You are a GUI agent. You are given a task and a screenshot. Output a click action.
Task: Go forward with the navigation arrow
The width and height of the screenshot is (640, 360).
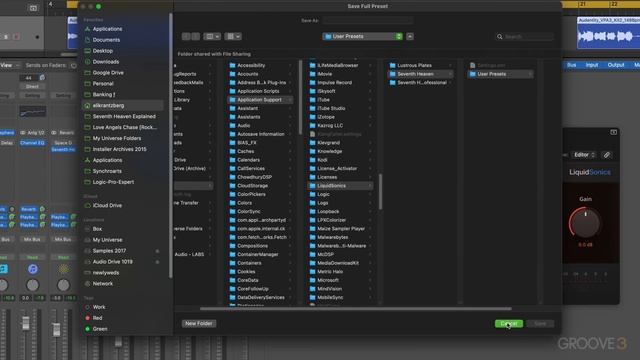(196, 37)
